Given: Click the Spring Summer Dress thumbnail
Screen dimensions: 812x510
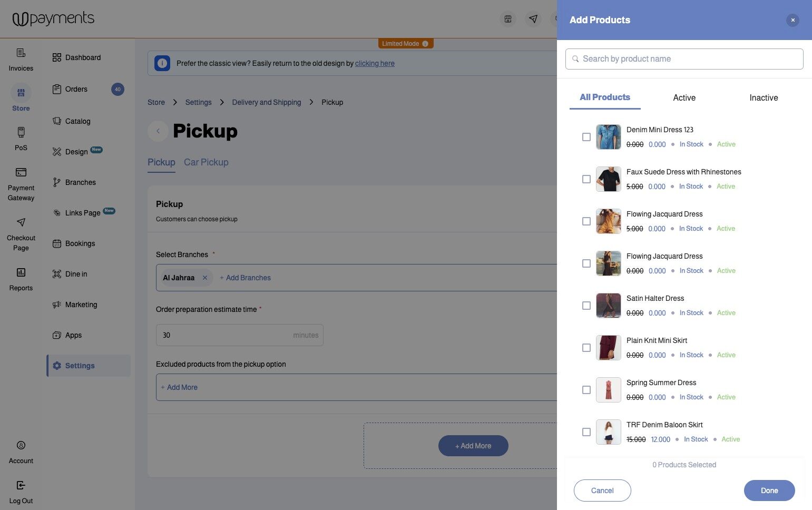Looking at the screenshot, I should point(609,390).
